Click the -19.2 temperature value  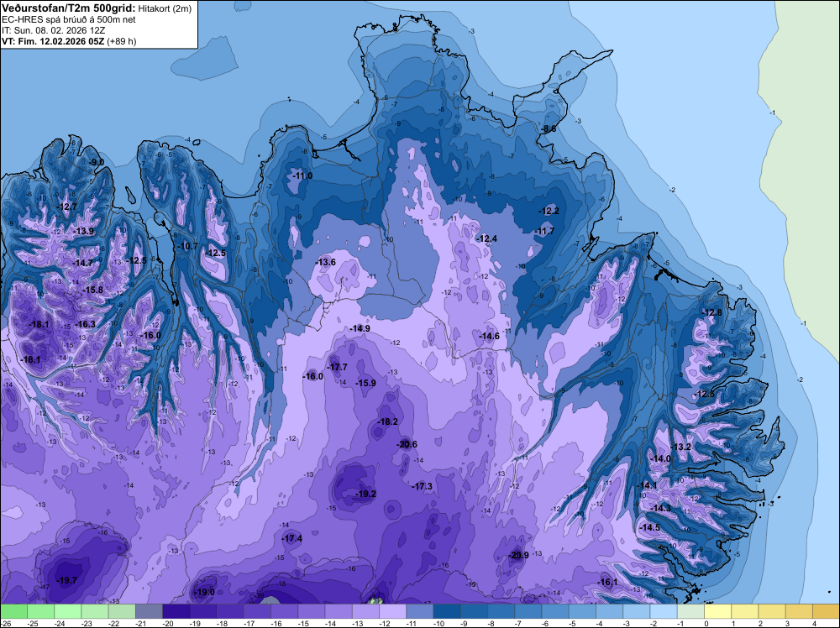(366, 494)
